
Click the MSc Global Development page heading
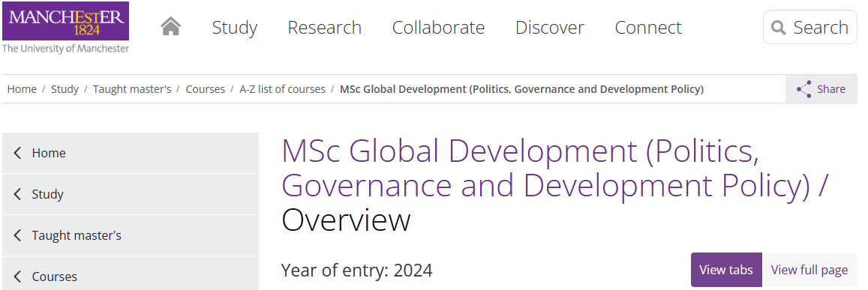click(554, 185)
